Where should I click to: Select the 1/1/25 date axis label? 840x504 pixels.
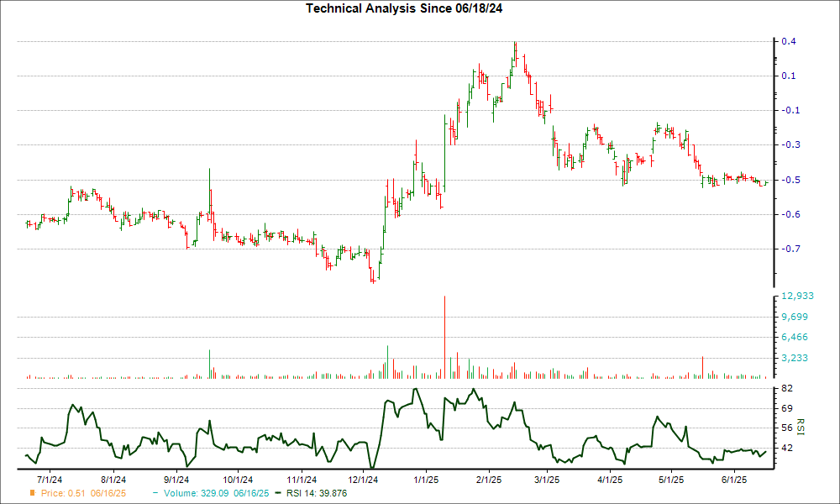427,480
